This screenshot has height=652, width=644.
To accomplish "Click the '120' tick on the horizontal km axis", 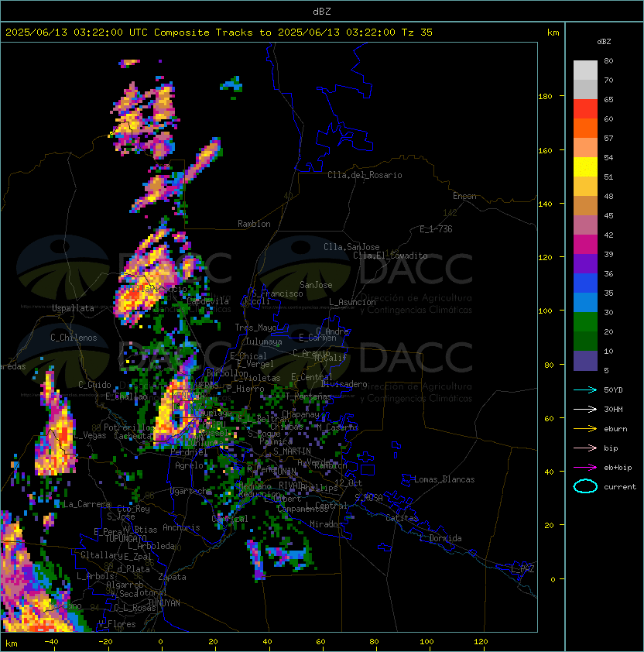I will tap(481, 642).
